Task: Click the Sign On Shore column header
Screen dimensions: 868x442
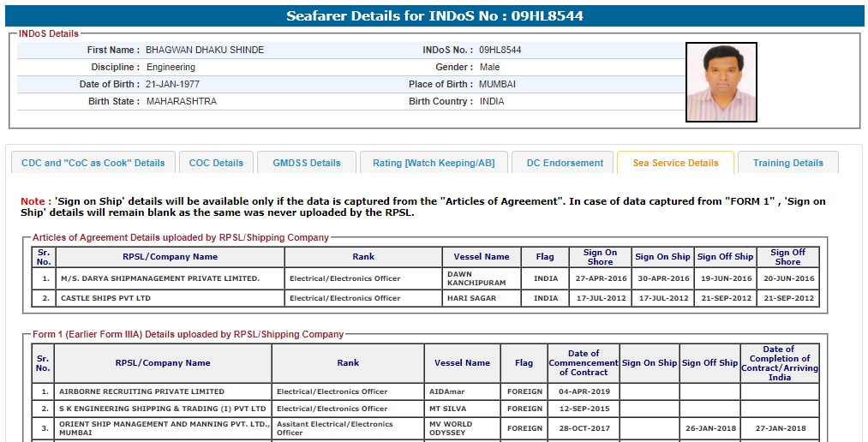Action: point(600,257)
